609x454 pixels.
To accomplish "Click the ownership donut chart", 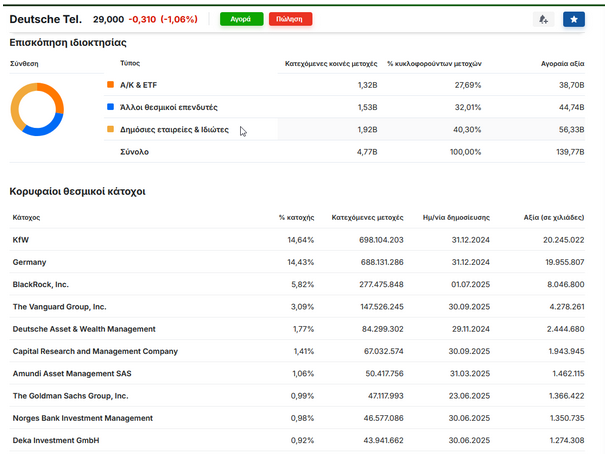I will click(37, 109).
